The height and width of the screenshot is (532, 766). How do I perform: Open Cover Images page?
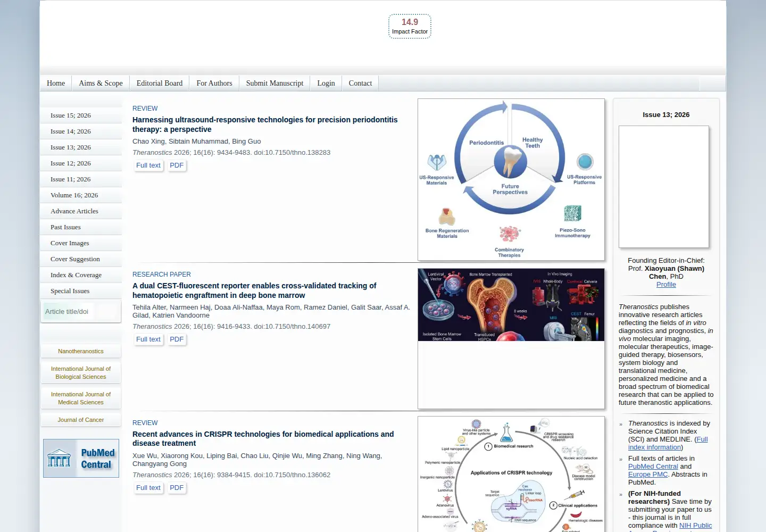(x=81, y=243)
